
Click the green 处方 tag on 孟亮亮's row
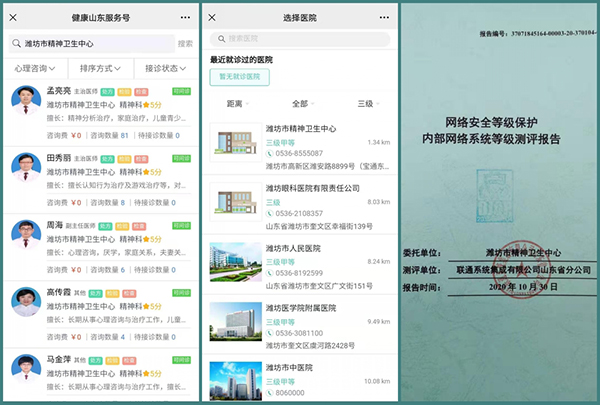click(x=108, y=92)
